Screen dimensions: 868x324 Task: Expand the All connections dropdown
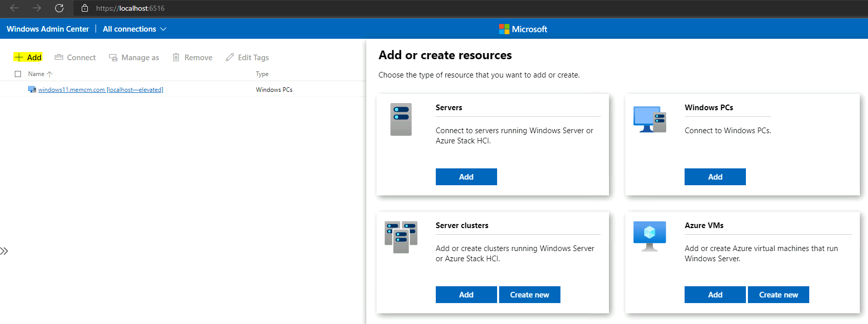134,29
